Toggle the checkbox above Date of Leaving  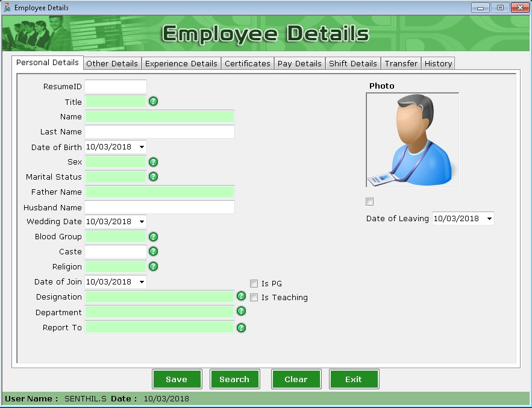click(369, 201)
